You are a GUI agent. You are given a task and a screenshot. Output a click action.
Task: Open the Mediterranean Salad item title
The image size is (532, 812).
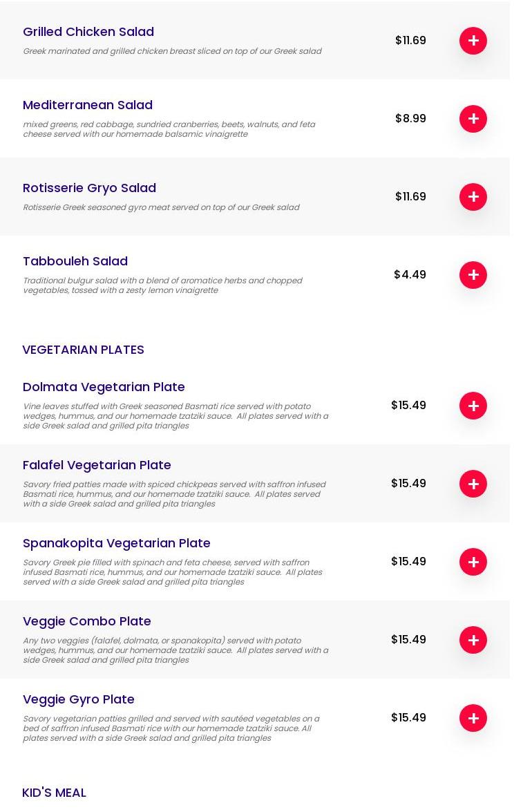tap(88, 105)
